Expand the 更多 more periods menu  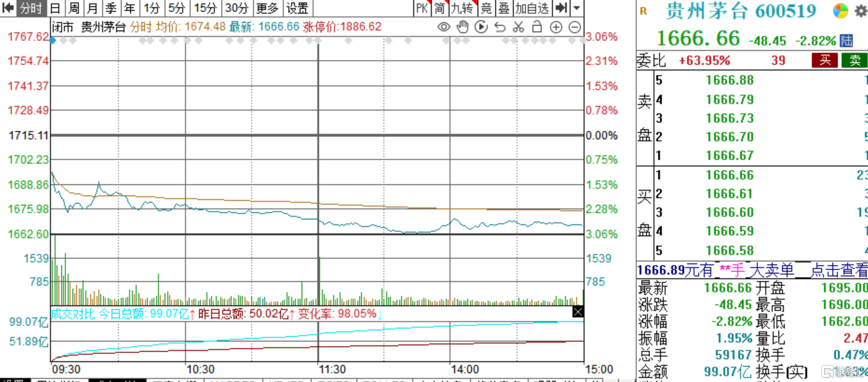coord(268,8)
